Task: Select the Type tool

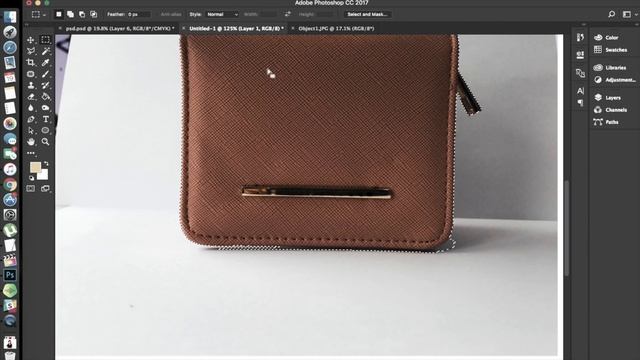Action: pyautogui.click(x=45, y=119)
